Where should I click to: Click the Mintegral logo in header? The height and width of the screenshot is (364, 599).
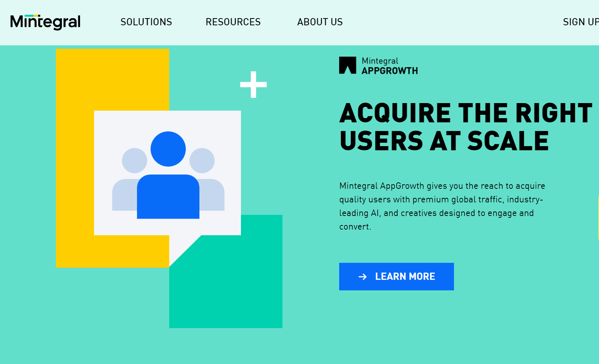click(x=45, y=22)
